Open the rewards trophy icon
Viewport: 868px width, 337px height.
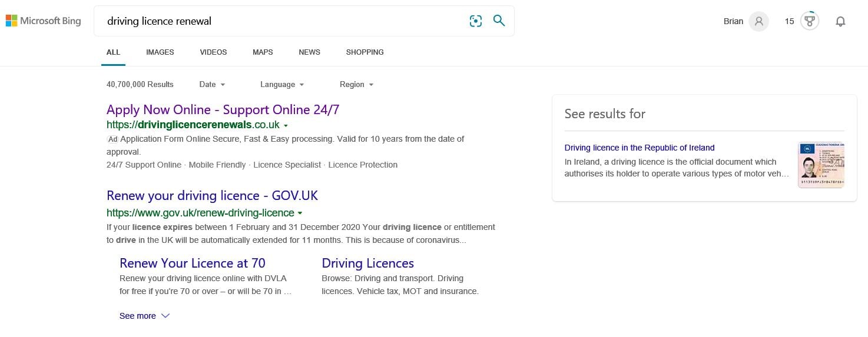pyautogui.click(x=810, y=22)
